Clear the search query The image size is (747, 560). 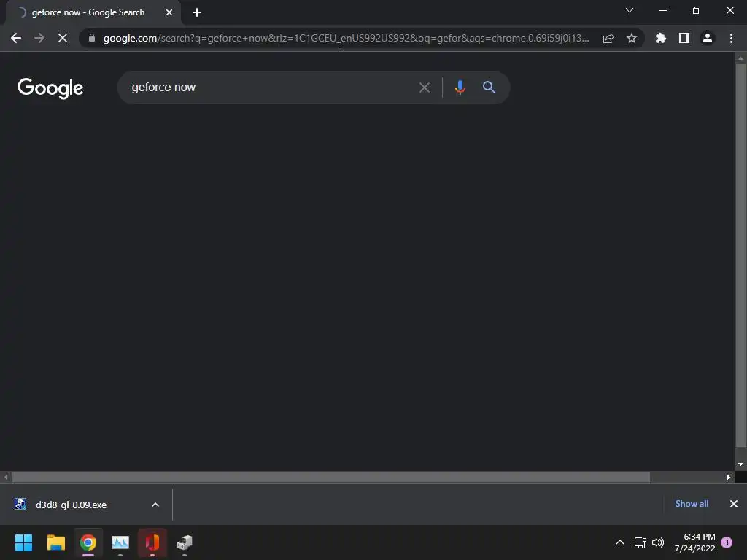[x=425, y=87]
